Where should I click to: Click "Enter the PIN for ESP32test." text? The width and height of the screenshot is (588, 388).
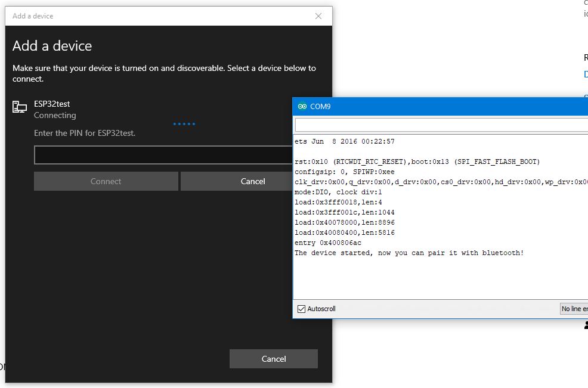pyautogui.click(x=85, y=133)
